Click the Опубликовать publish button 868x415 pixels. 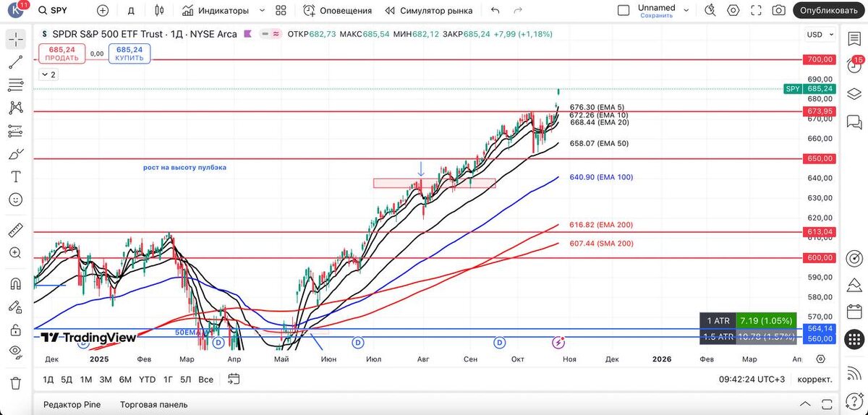point(828,11)
